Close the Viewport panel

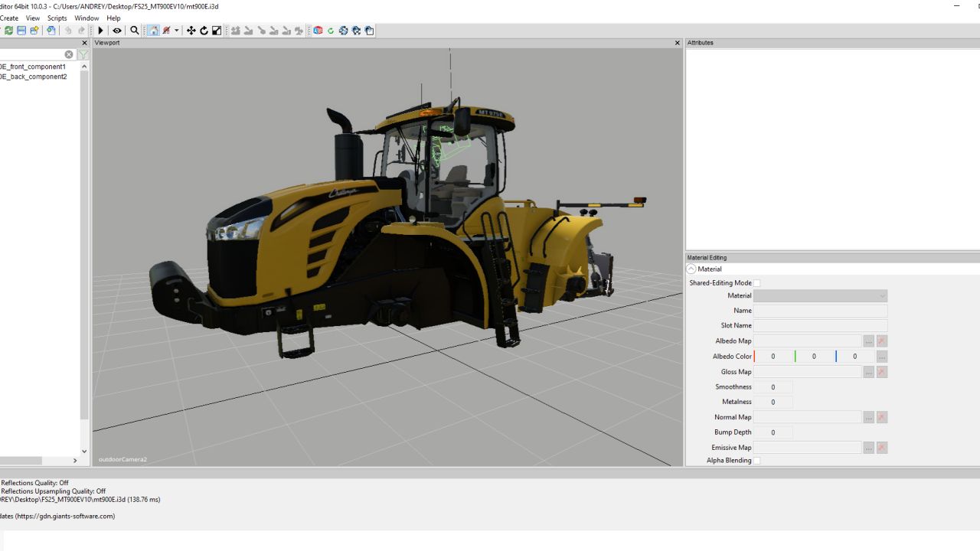(x=678, y=43)
